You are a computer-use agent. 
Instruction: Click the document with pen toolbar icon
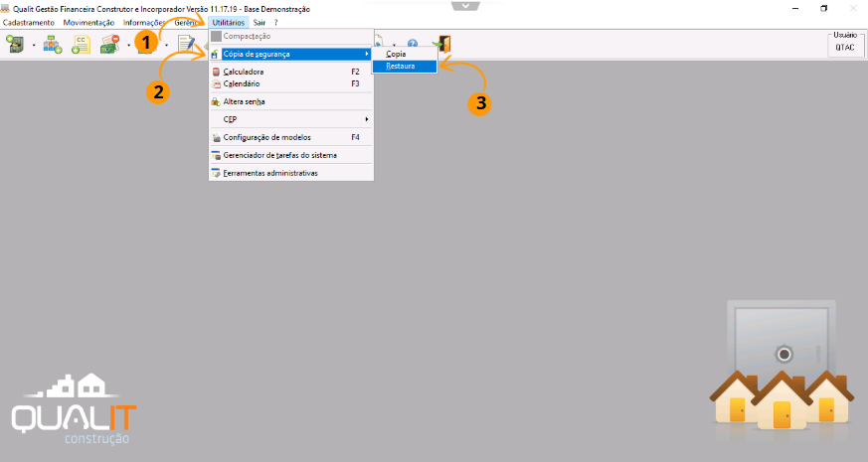pyautogui.click(x=186, y=45)
